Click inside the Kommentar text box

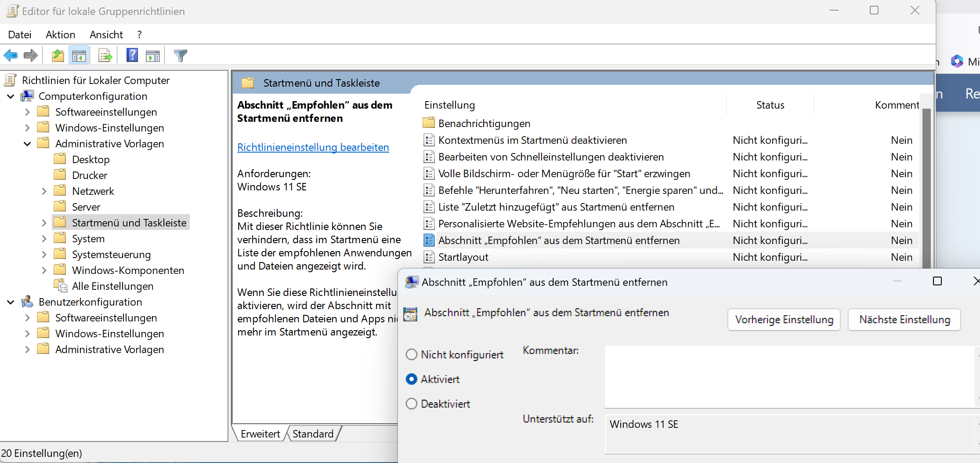point(789,376)
